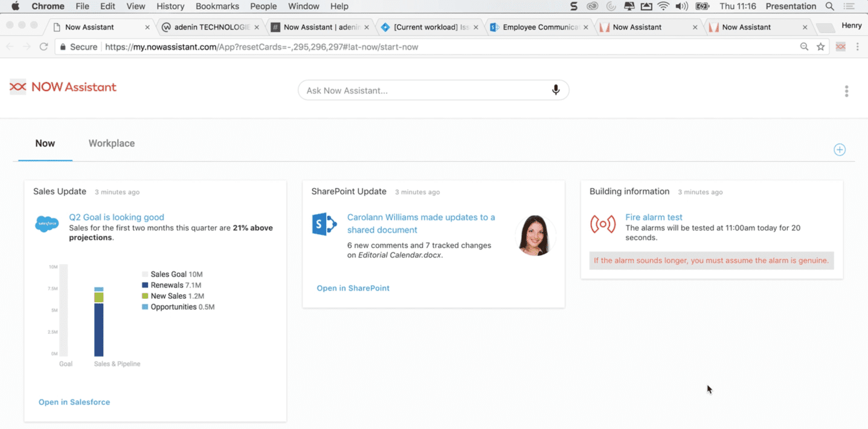Click the Creative Cloud menu bar icon

(592, 6)
